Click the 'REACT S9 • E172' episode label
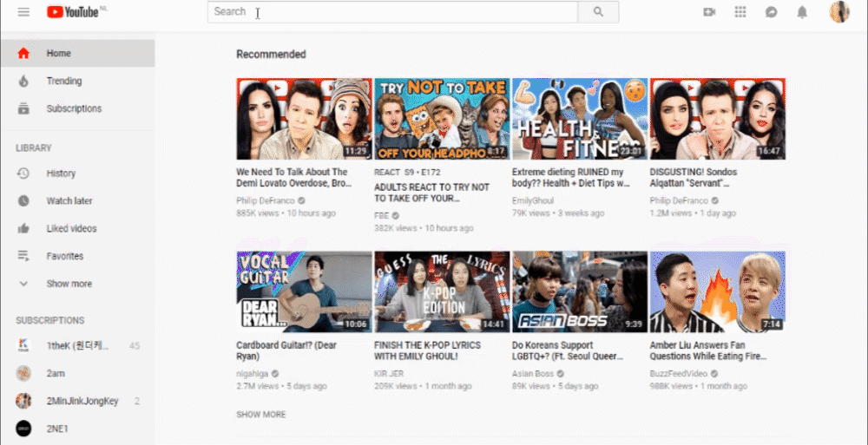This screenshot has width=868, height=445. tap(407, 173)
